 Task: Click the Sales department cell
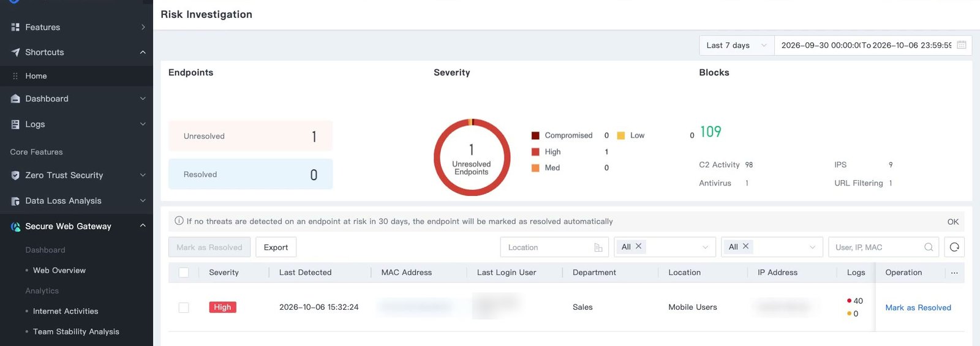pyautogui.click(x=582, y=307)
